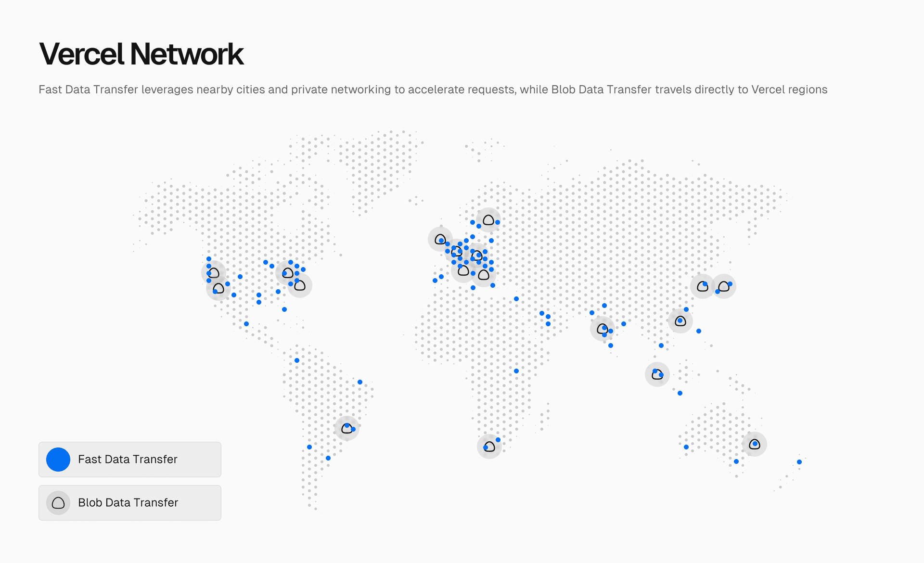The height and width of the screenshot is (563, 924).
Task: Click the northernmost blob icon in Scandinavia
Action: [488, 220]
